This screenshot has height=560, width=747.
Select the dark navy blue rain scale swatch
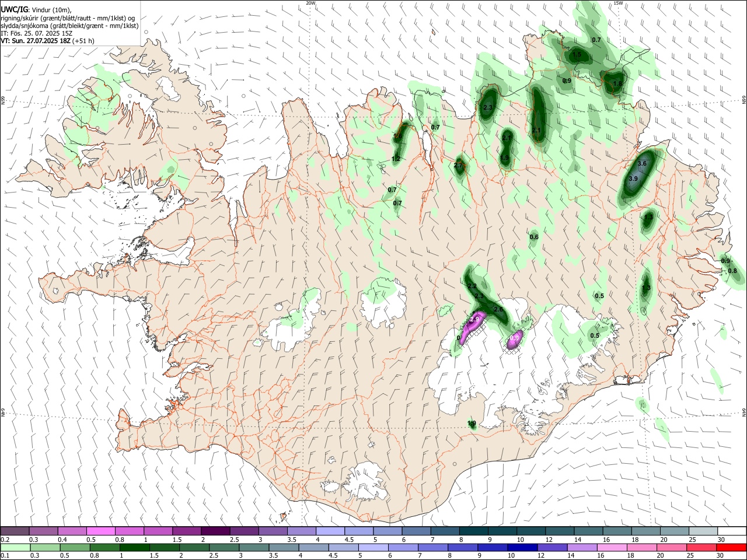pos(521,548)
